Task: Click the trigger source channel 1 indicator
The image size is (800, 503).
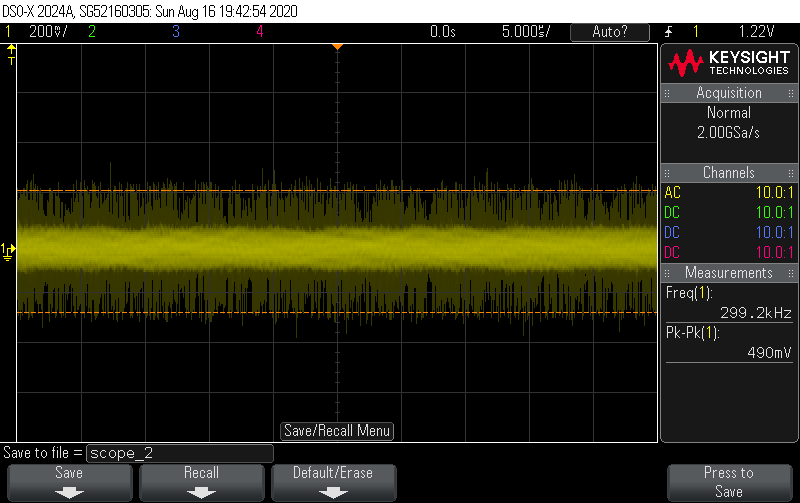Action: point(695,32)
